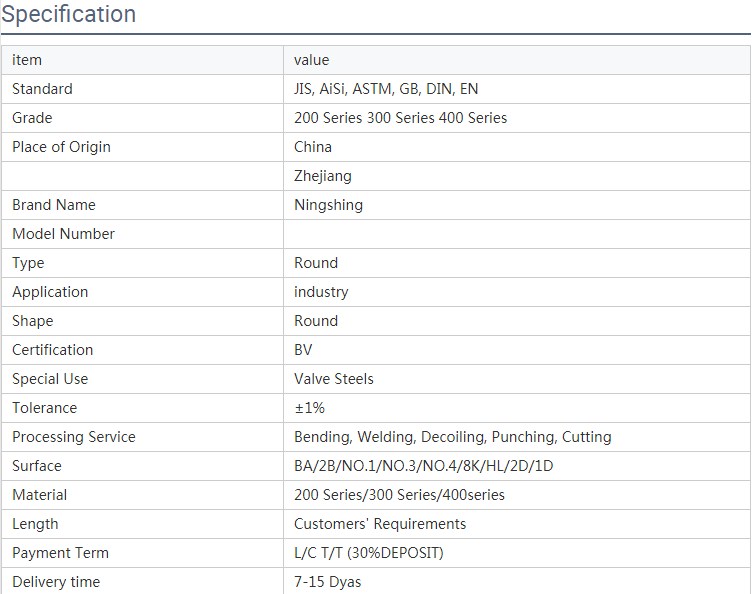Click the Ningshing brand name value

[328, 205]
